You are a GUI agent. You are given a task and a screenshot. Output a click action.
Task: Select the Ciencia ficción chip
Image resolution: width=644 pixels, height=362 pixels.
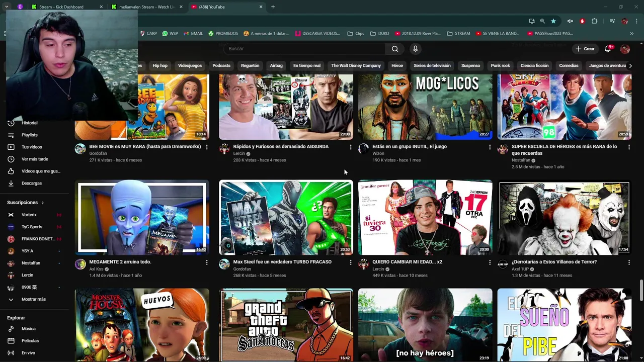[x=534, y=65]
